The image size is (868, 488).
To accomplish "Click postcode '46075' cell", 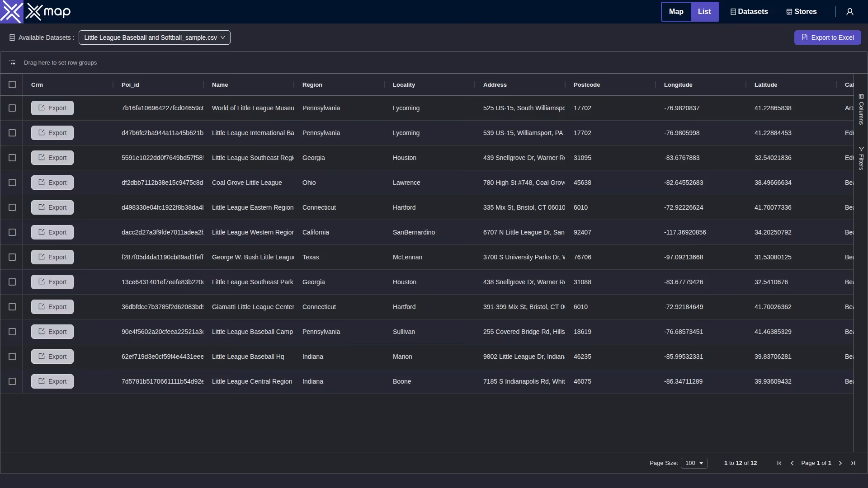I will (610, 381).
